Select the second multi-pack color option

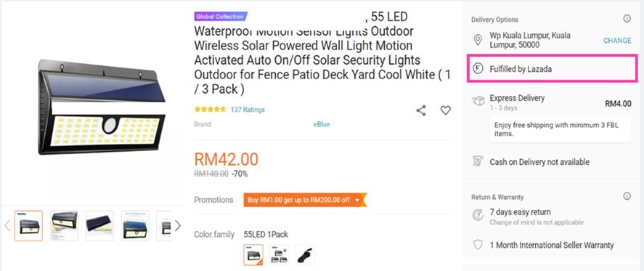280,255
